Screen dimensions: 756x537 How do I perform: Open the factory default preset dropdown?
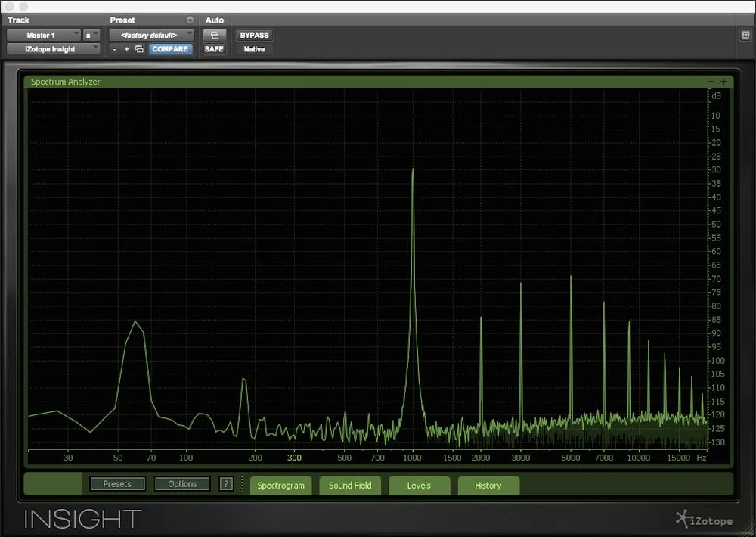pos(151,35)
